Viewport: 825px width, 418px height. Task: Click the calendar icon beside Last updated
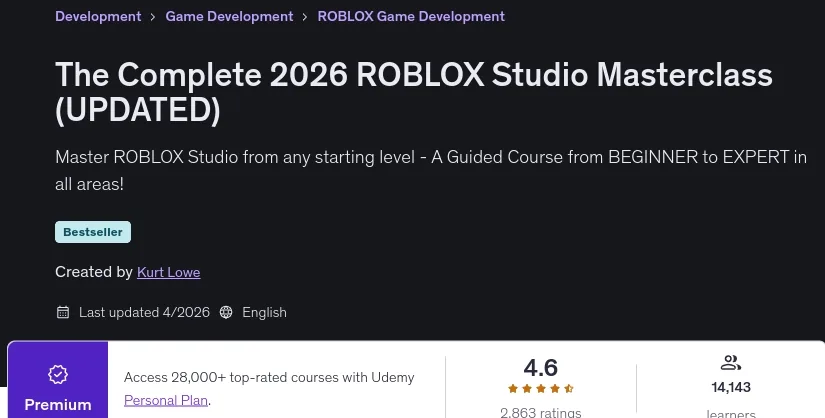(63, 312)
